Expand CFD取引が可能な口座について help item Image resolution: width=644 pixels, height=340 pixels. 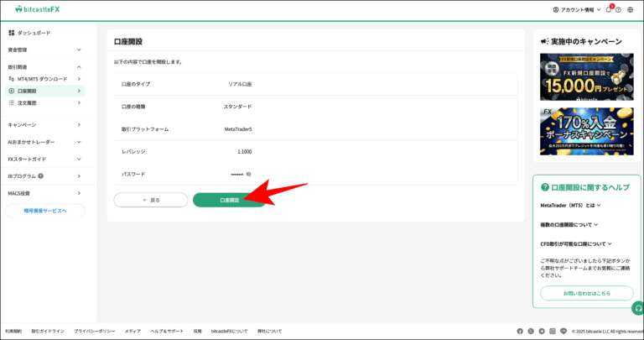pyautogui.click(x=575, y=243)
